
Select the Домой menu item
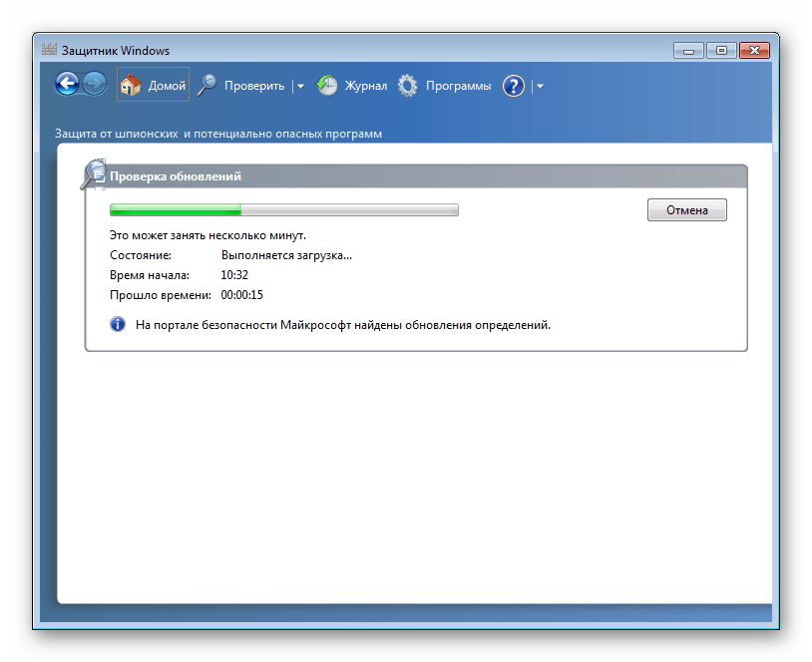[x=167, y=86]
